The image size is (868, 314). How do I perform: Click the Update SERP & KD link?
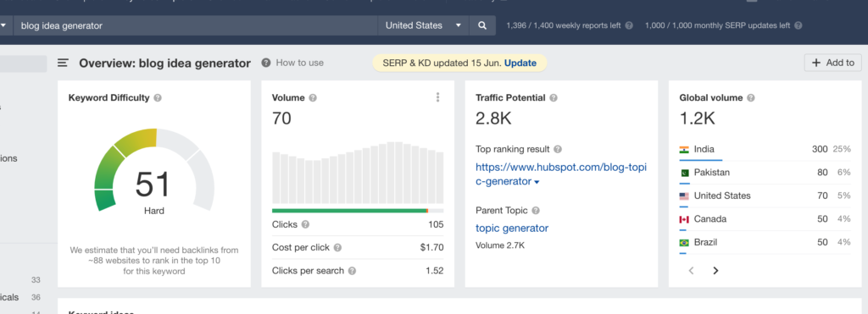click(520, 63)
